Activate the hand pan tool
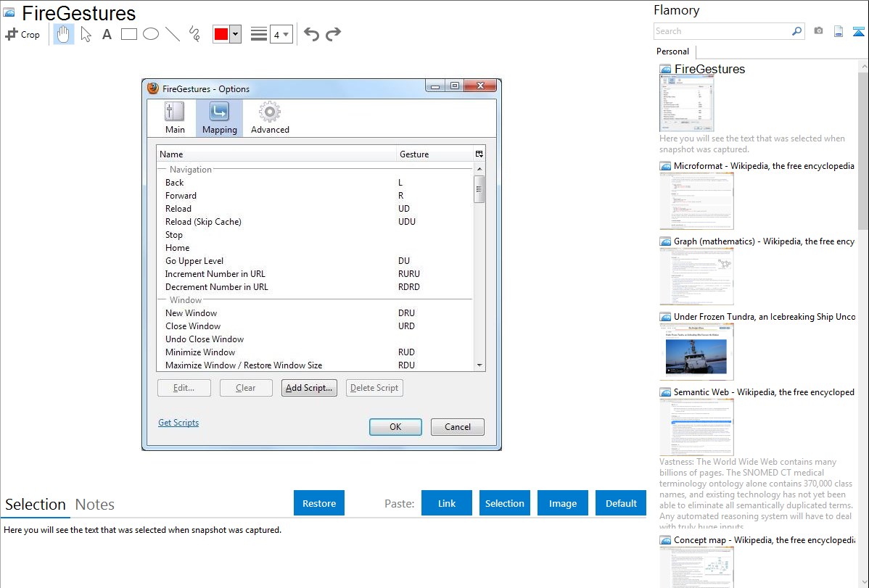Image resolution: width=869 pixels, height=588 pixels. 63,34
